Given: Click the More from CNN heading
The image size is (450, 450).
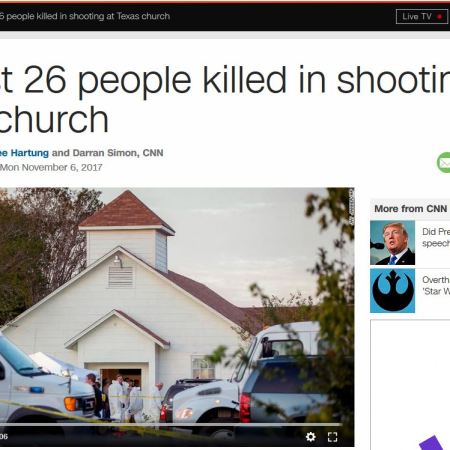Looking at the screenshot, I should pyautogui.click(x=411, y=209).
